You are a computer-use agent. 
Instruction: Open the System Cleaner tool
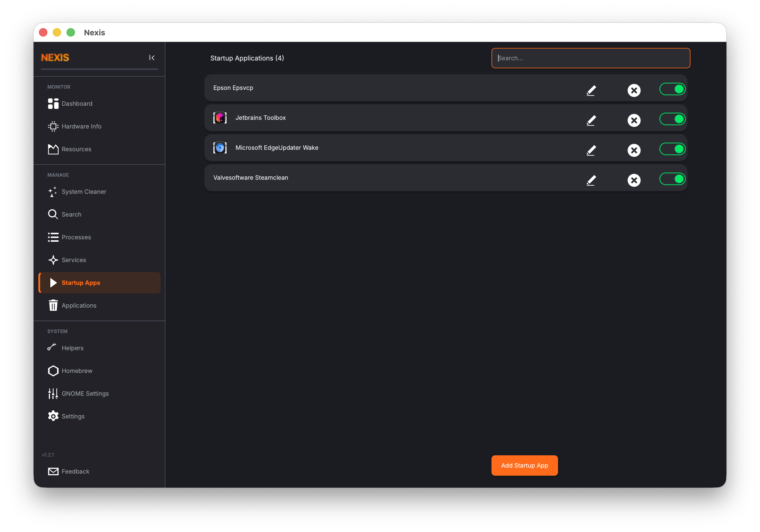(84, 191)
